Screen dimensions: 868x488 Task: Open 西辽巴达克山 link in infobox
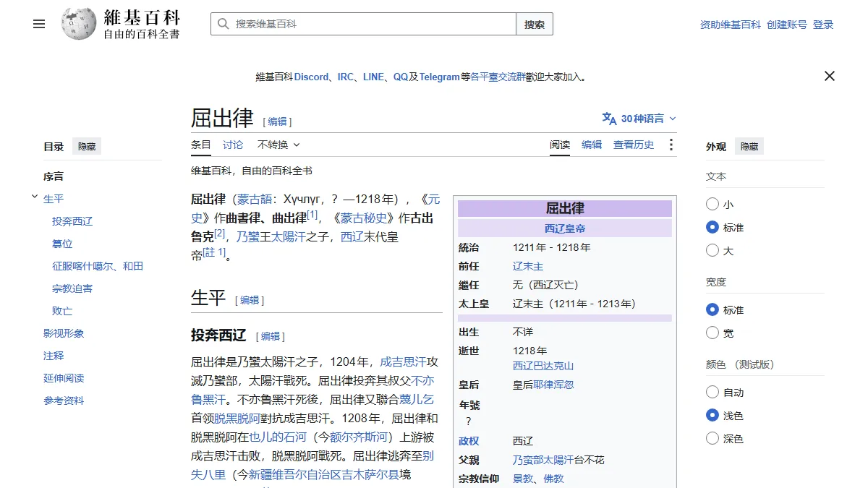point(543,366)
